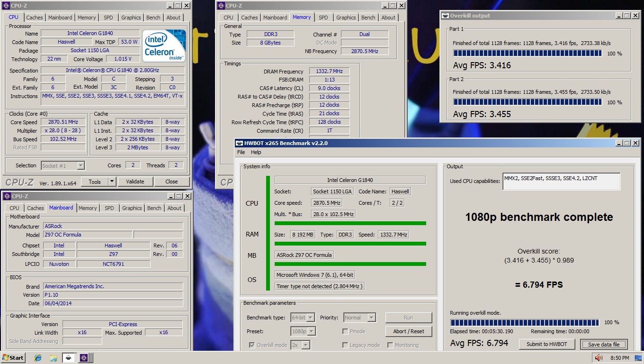Switch to SPD tab in CPU-Z Memory window
The image size is (644, 364).
click(x=323, y=18)
